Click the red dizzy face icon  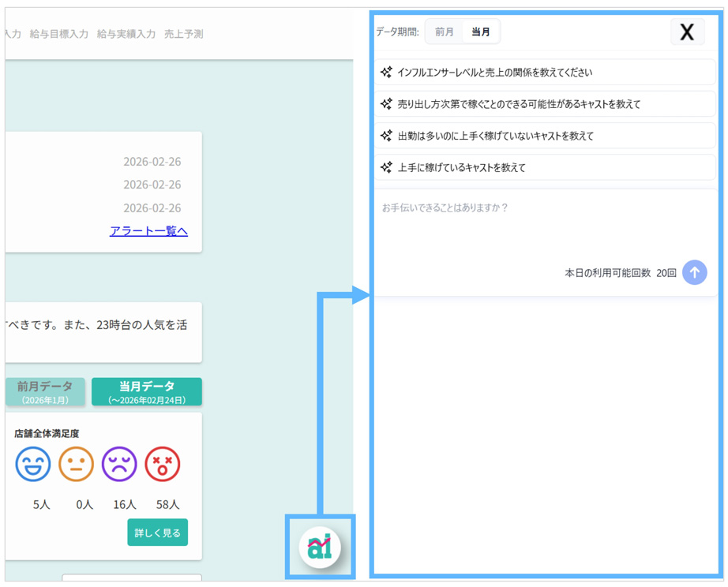(162, 464)
